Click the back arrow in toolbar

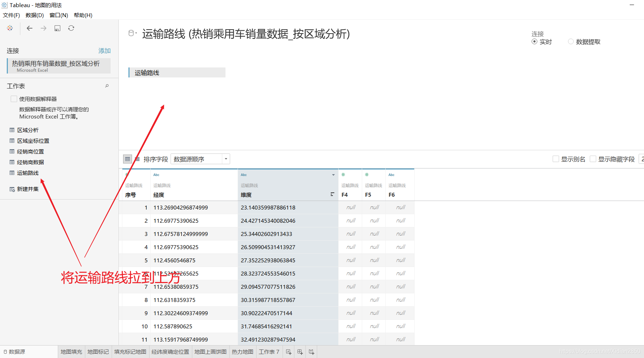(30, 28)
